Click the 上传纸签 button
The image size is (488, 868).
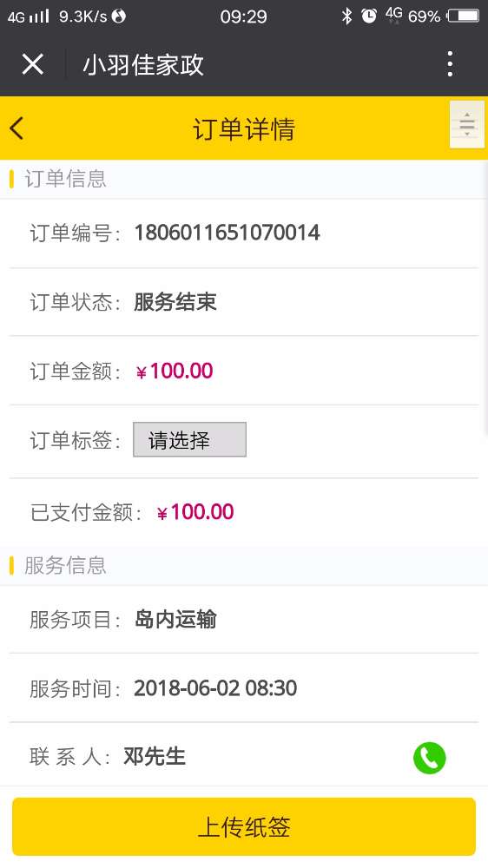(x=244, y=826)
